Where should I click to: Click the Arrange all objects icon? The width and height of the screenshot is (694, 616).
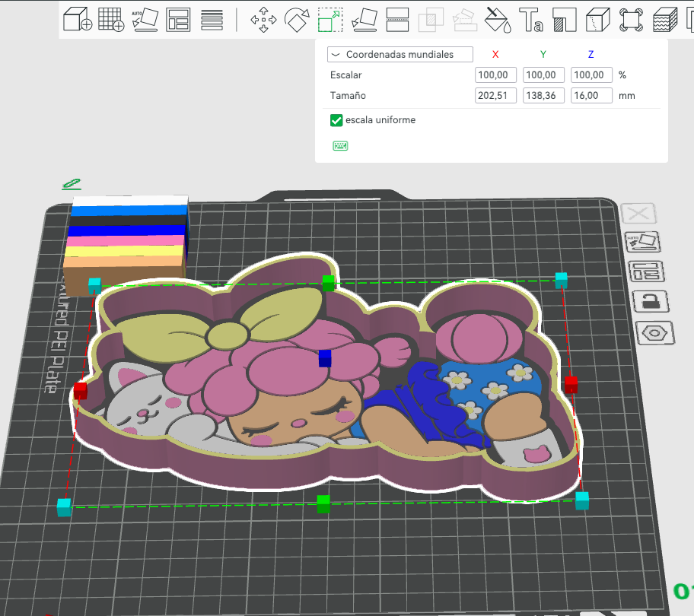pyautogui.click(x=178, y=20)
